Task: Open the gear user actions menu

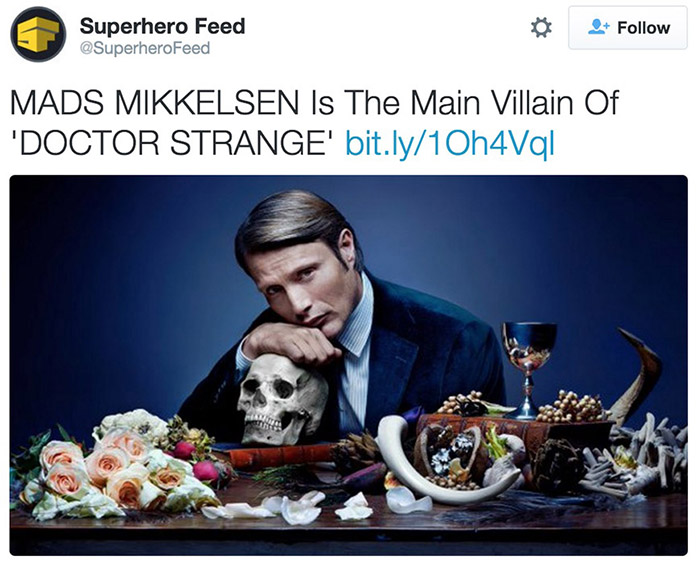Action: pos(541,28)
